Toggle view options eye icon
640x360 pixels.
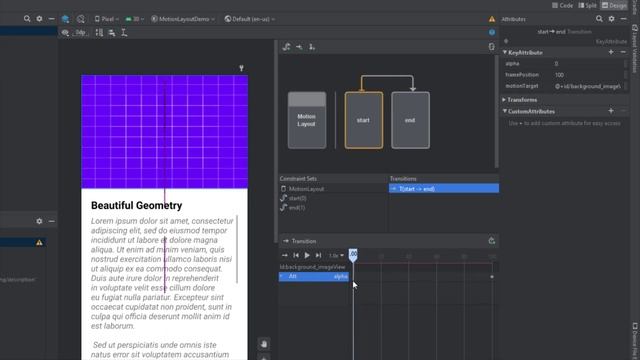[x=65, y=33]
